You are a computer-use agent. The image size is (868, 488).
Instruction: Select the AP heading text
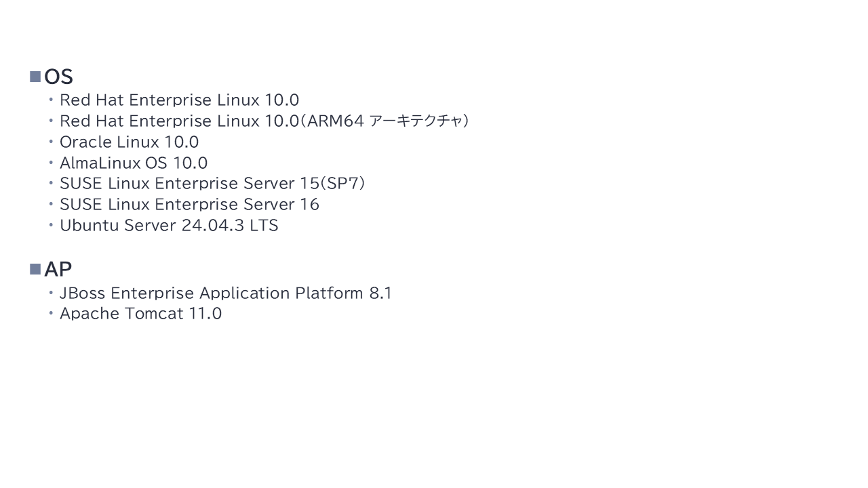click(x=58, y=270)
